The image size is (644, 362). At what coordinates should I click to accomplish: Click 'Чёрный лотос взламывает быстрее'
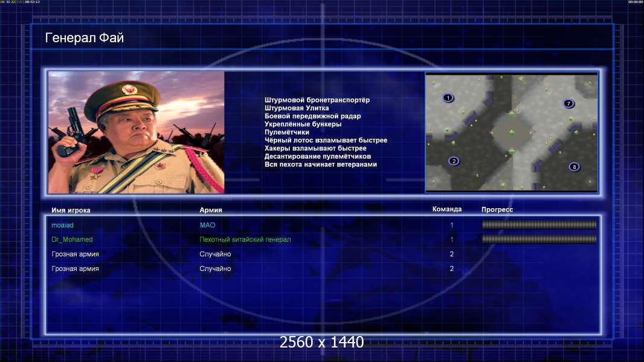pos(326,140)
